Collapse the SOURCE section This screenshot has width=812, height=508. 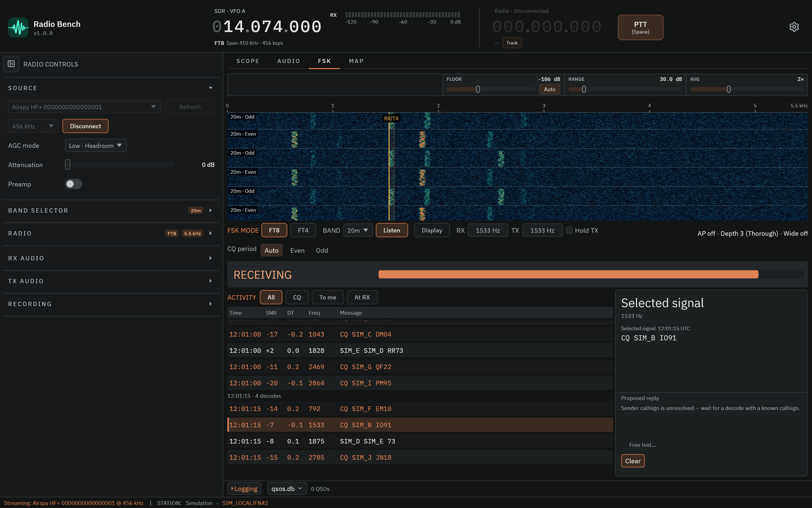click(210, 88)
